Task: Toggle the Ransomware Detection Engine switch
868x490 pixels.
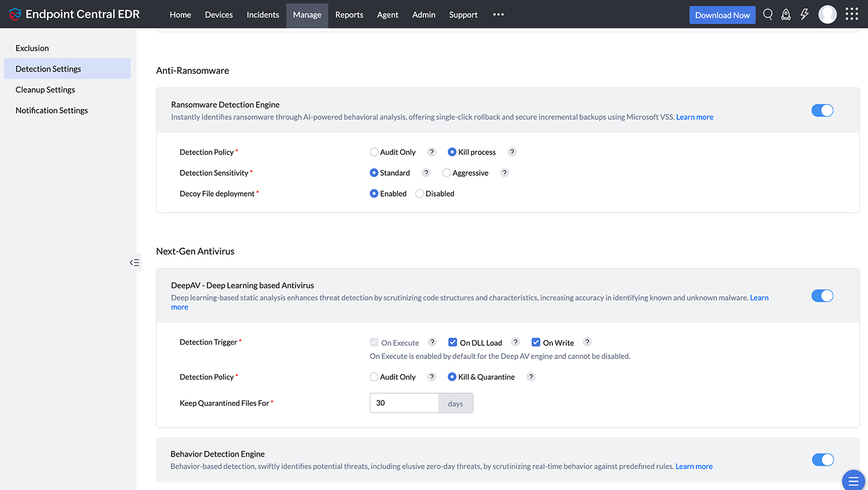Action: [x=822, y=110]
